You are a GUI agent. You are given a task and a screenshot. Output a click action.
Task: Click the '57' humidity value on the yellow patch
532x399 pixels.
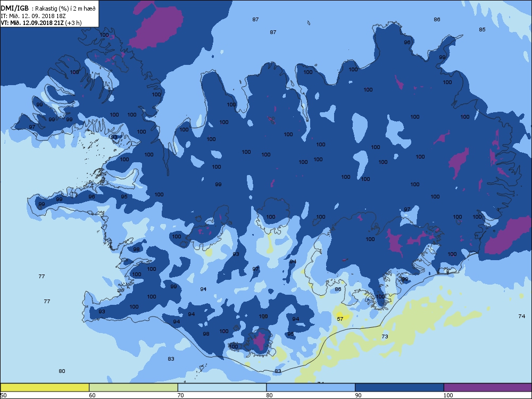coord(340,319)
